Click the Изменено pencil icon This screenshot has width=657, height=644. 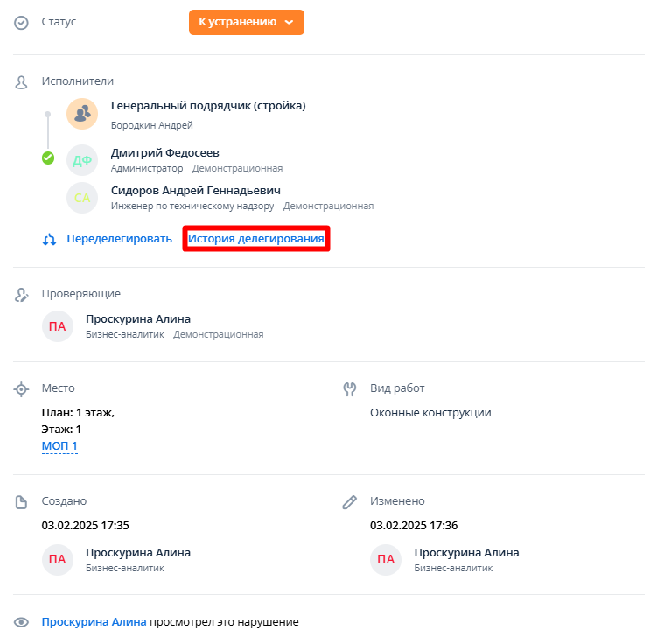coord(350,502)
